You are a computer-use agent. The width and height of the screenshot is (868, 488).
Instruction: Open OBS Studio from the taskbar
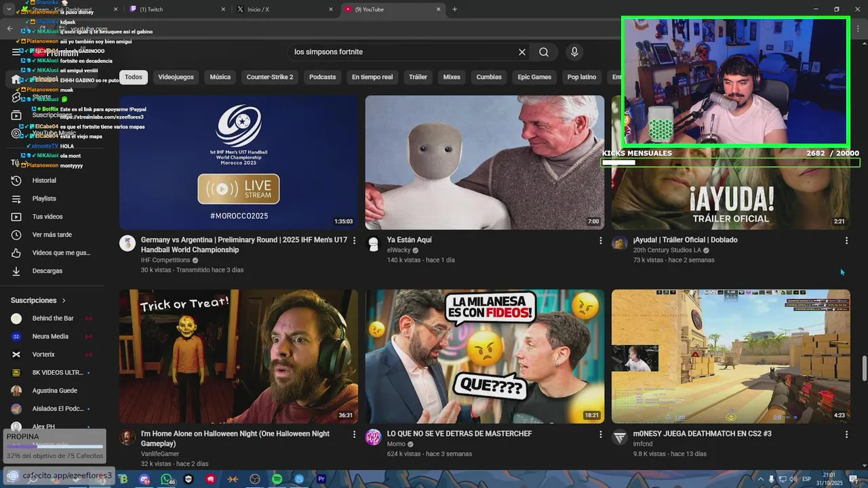pyautogui.click(x=254, y=479)
